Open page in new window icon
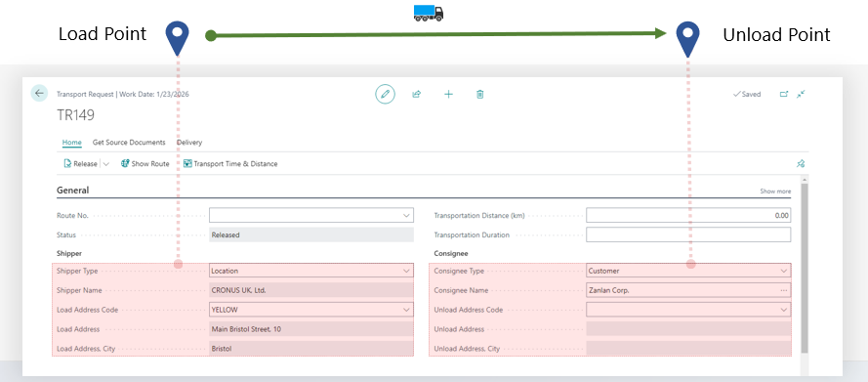 tap(784, 94)
